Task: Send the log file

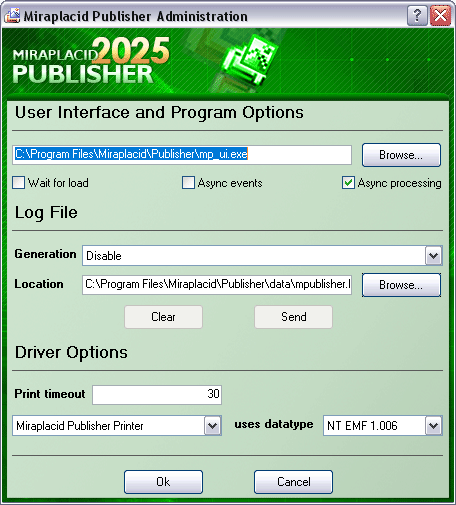Action: [x=293, y=317]
